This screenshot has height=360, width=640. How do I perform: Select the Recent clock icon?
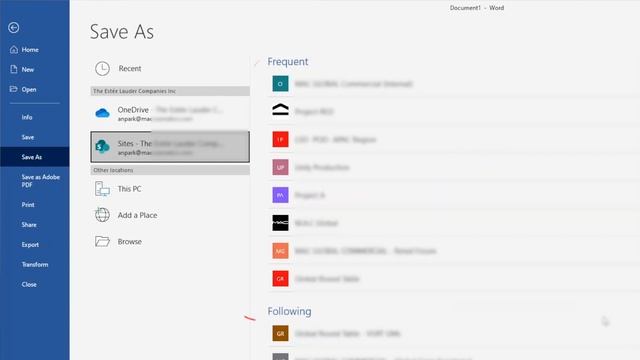(102, 69)
